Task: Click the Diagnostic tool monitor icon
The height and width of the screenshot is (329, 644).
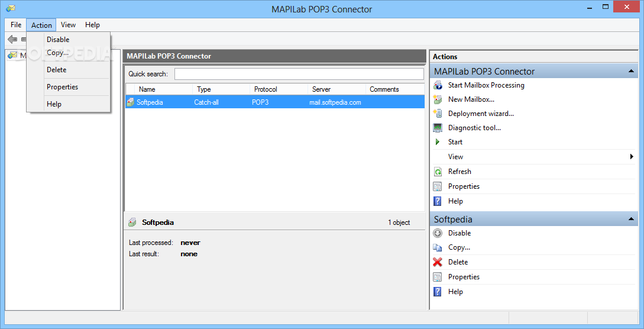Action: [x=438, y=128]
